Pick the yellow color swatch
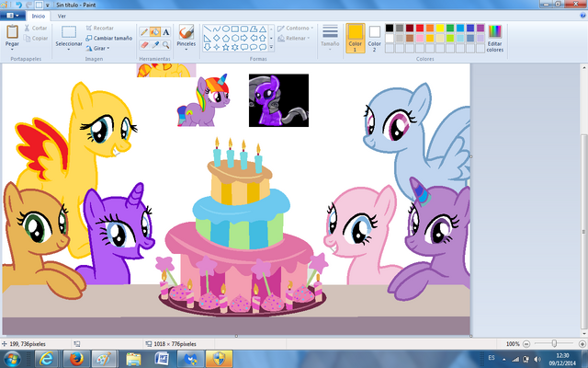Viewport: 588px width, 368px height. (440, 28)
